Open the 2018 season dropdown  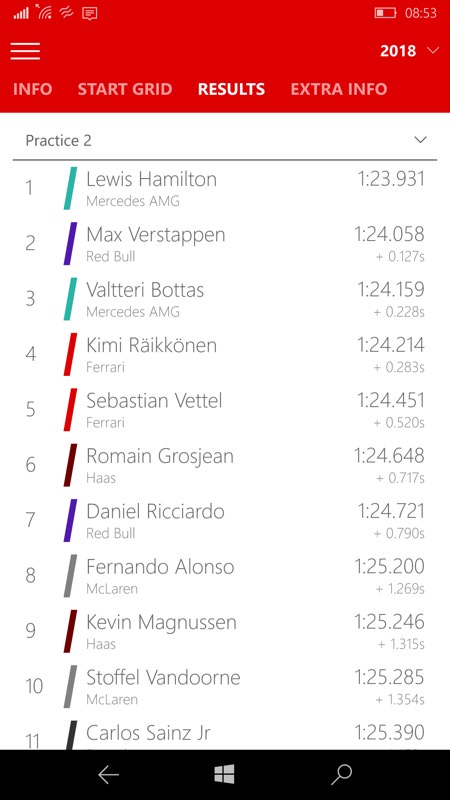pos(409,51)
